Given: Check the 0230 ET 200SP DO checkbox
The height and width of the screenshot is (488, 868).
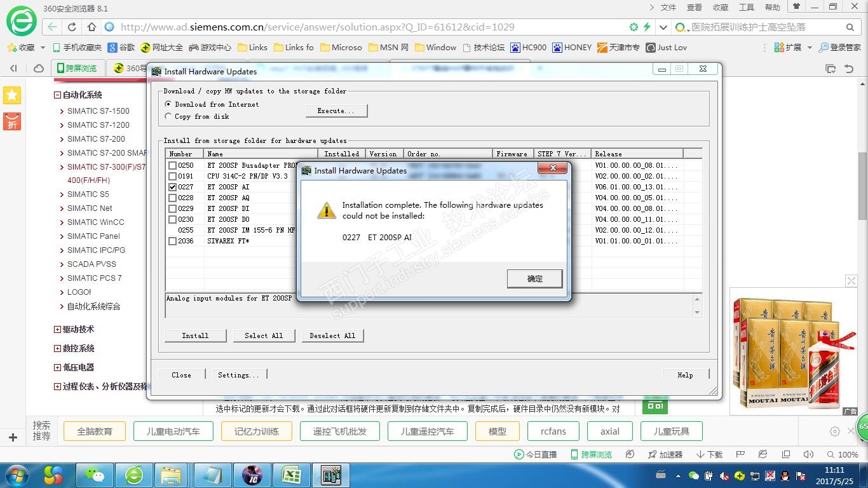Looking at the screenshot, I should click(x=172, y=220).
